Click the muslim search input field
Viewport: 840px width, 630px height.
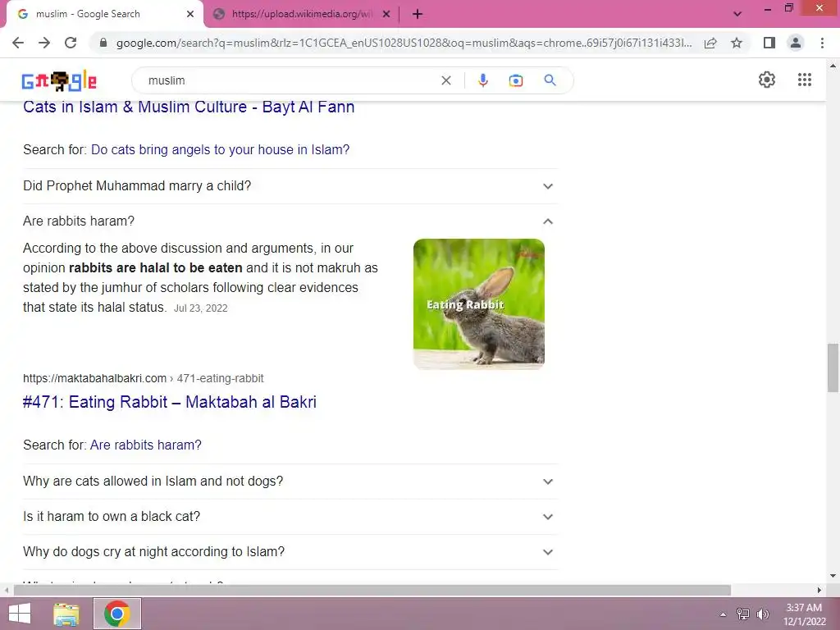point(290,80)
